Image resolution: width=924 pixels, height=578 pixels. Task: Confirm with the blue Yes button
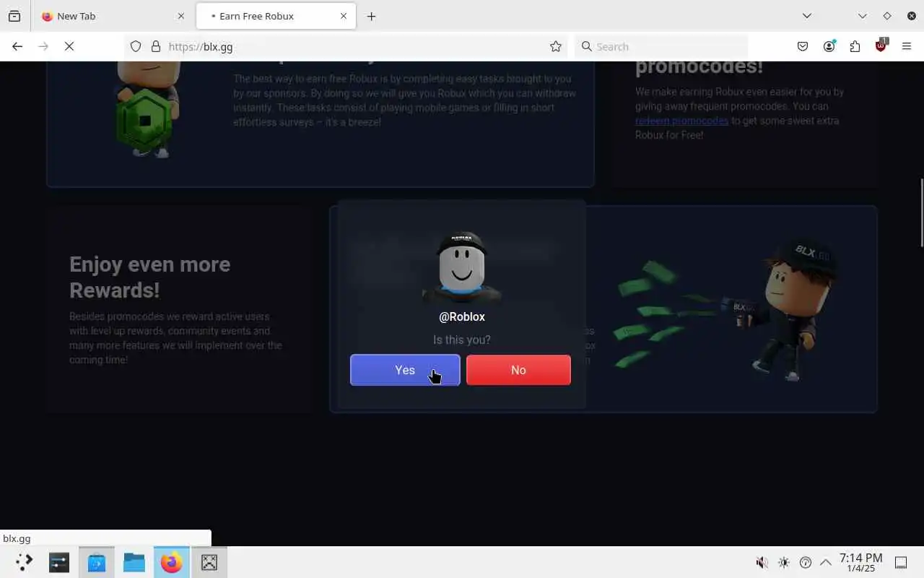click(x=405, y=370)
